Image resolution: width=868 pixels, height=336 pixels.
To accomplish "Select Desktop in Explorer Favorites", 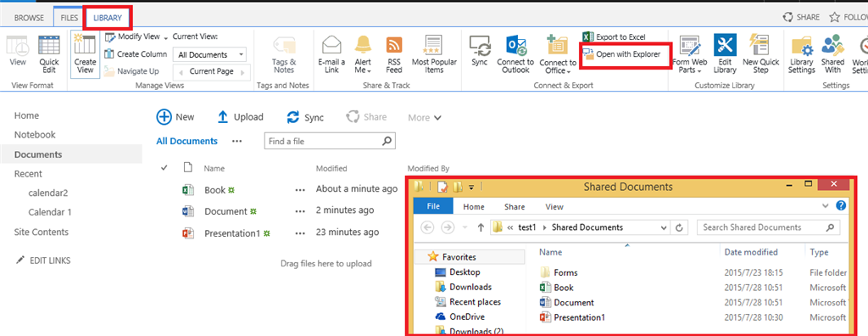I will [458, 272].
